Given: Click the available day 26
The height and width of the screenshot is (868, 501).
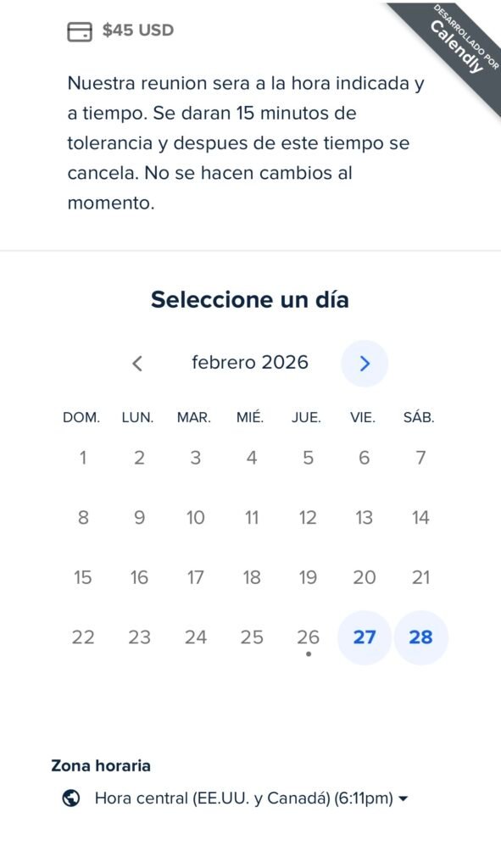Looking at the screenshot, I should click(x=309, y=637).
